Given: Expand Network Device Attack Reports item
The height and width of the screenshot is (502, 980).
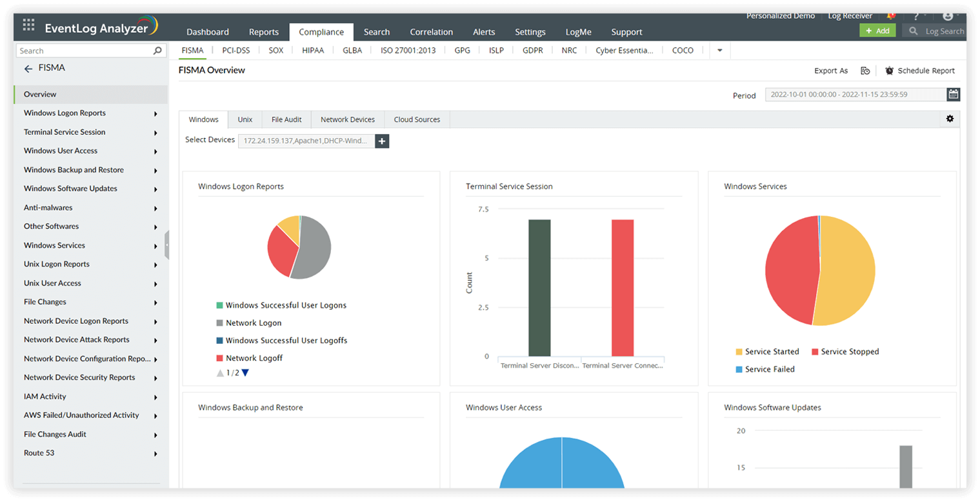Looking at the screenshot, I should [x=155, y=341].
